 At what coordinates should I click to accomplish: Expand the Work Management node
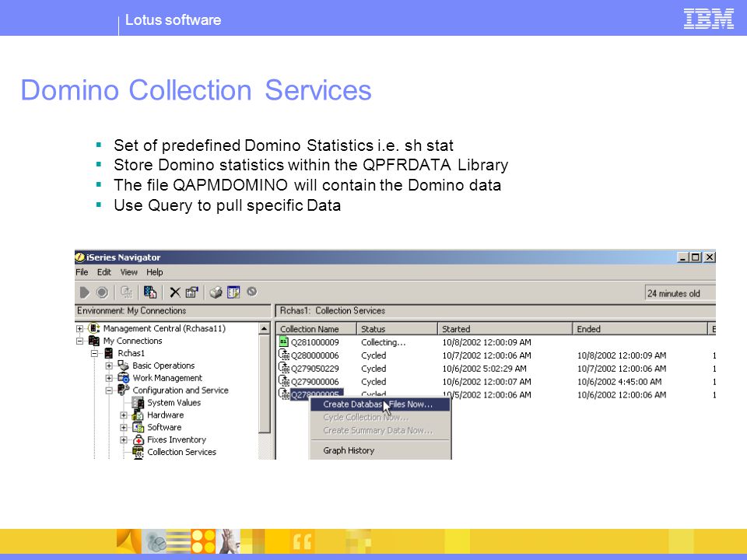[x=109, y=378]
